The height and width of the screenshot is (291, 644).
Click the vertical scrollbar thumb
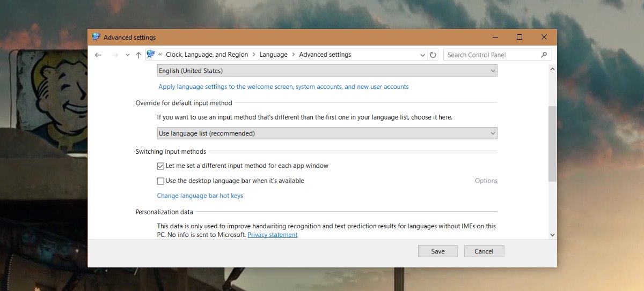pos(552,144)
